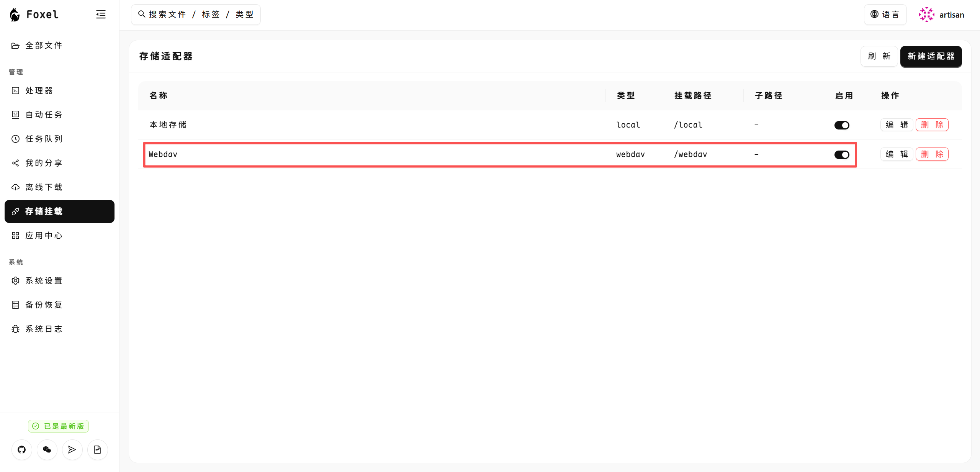Viewport: 980px width, 472px height.
Task: Toggle the Webdav adapter enabled switch
Action: click(x=841, y=155)
